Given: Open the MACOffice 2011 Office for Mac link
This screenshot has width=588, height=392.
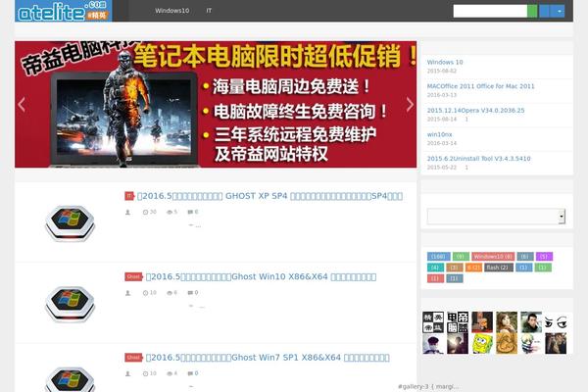Looking at the screenshot, I should 480,86.
